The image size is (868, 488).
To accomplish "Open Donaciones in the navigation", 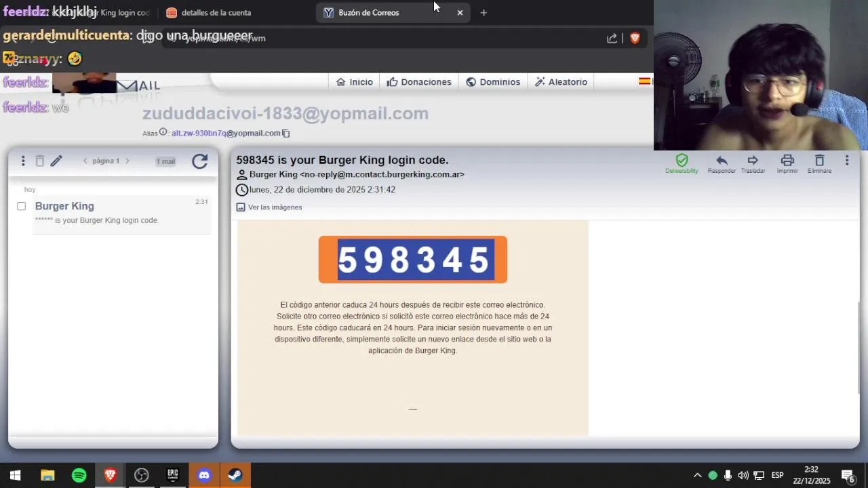I will coord(419,81).
